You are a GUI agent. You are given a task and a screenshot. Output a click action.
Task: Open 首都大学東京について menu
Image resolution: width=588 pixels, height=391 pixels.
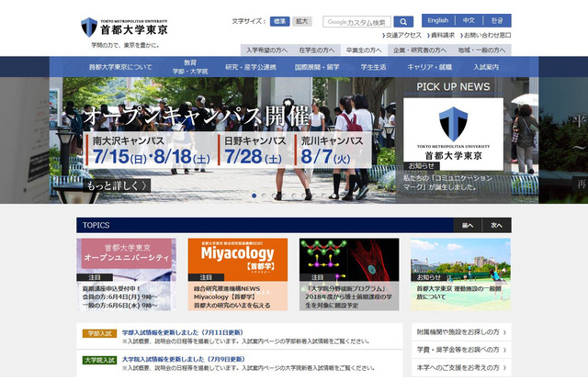click(x=120, y=67)
